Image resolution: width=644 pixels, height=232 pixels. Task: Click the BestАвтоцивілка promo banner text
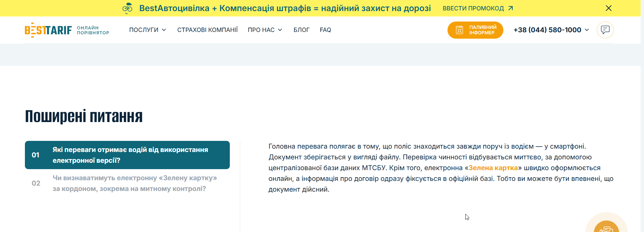click(x=285, y=8)
